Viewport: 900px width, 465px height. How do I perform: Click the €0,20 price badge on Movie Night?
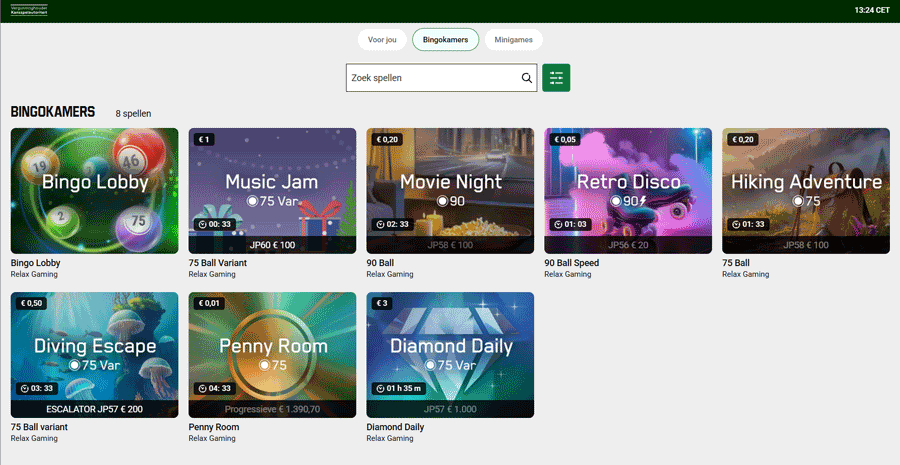point(386,139)
